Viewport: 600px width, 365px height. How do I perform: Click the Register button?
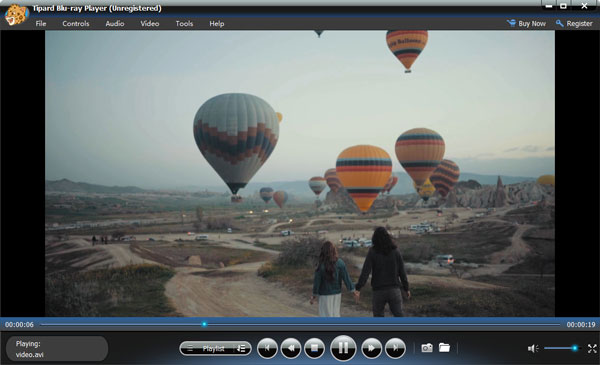click(574, 23)
